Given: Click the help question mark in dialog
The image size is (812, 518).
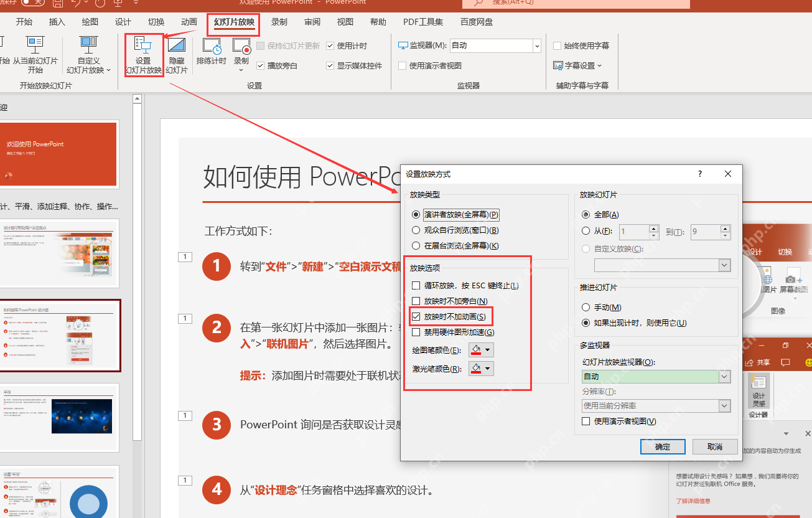Looking at the screenshot, I should click(x=700, y=174).
